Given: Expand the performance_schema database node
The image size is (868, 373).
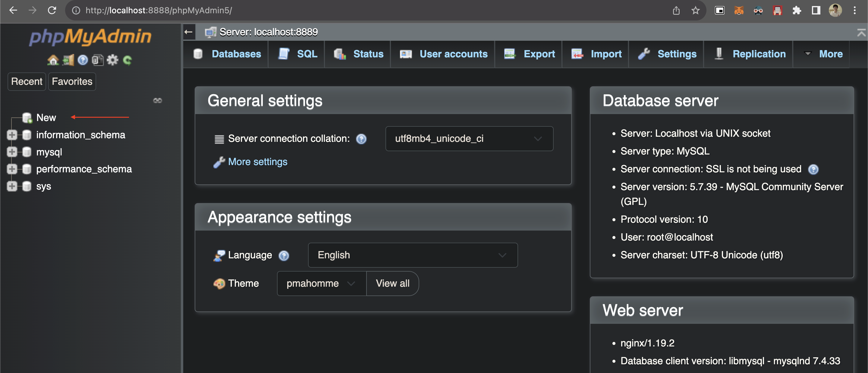Looking at the screenshot, I should point(12,169).
